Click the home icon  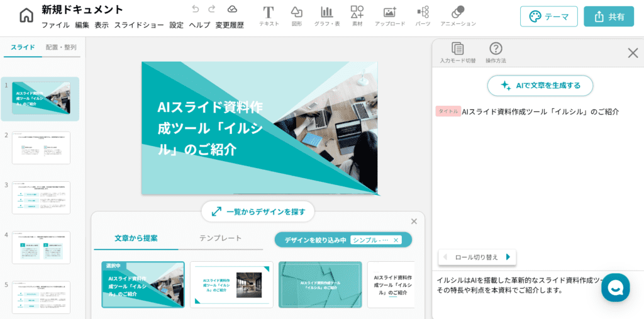point(26,16)
